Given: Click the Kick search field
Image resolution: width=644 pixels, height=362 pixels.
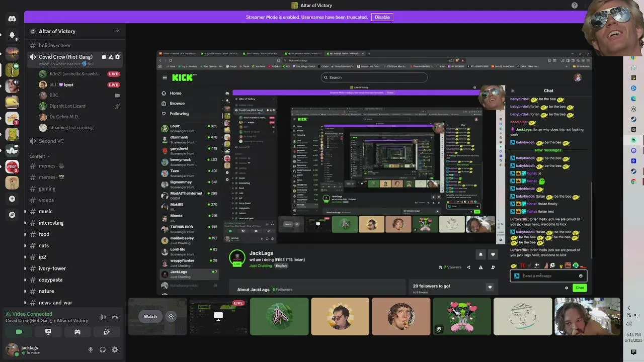Looking at the screenshot, I should click(374, 77).
